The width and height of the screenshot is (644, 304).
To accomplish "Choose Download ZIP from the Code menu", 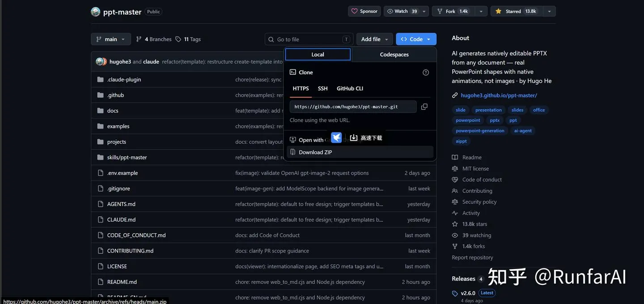I will (x=360, y=152).
